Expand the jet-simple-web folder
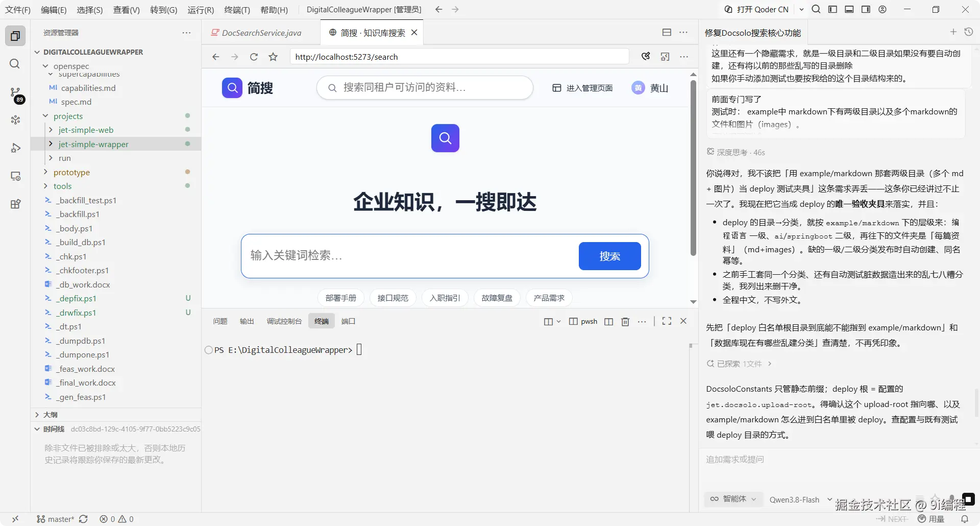This screenshot has width=980, height=526. 51,130
